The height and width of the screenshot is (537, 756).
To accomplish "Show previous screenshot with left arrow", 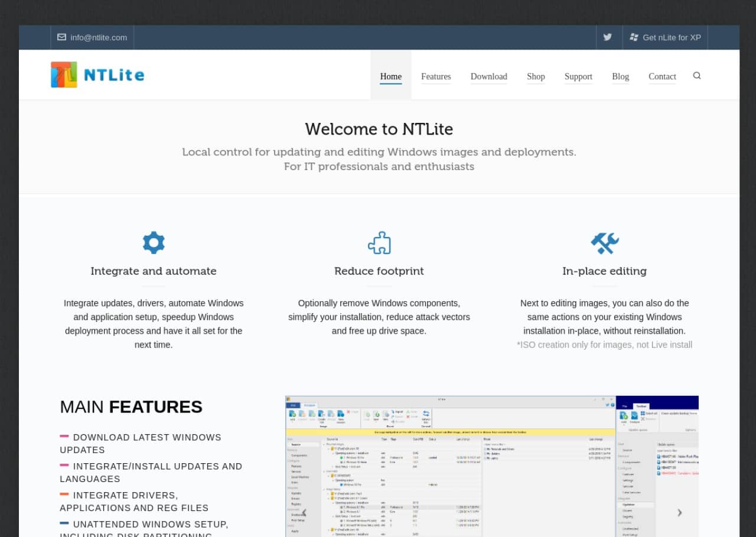I will (x=305, y=513).
